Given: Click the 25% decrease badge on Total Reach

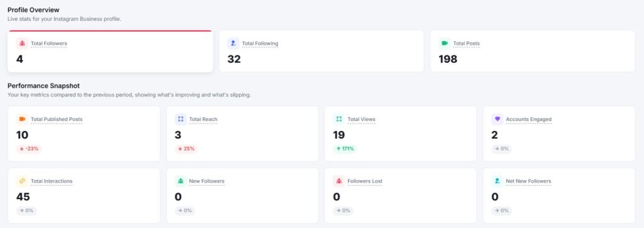Looking at the screenshot, I should tap(186, 149).
